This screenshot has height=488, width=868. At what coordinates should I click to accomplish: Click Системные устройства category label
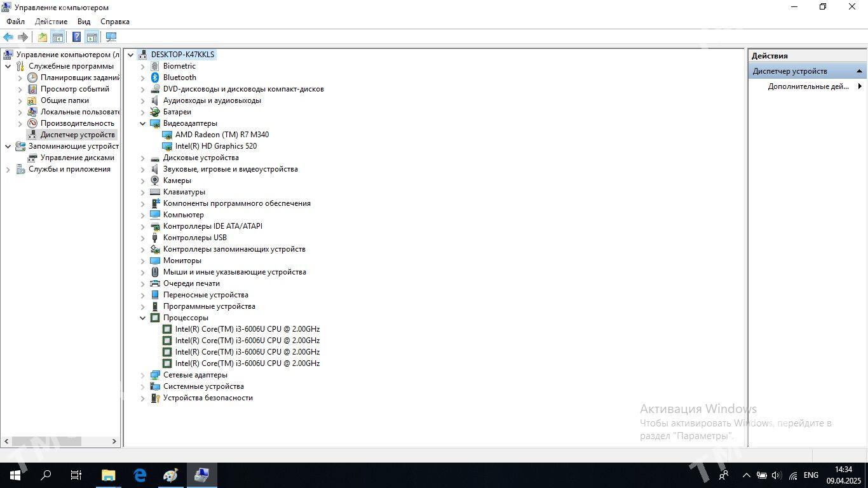coord(203,386)
